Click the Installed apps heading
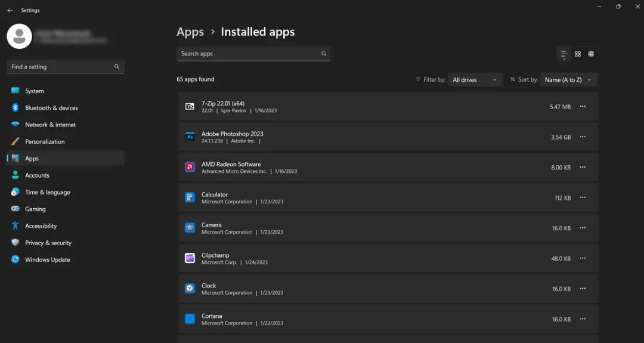Screen dimensions: 644x343 pyautogui.click(x=258, y=32)
